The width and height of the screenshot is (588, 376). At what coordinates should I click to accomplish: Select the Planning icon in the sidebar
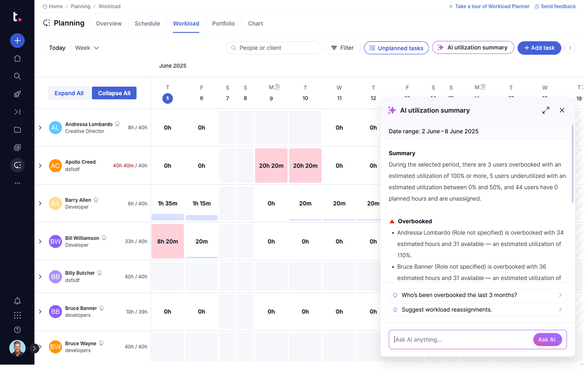click(17, 165)
